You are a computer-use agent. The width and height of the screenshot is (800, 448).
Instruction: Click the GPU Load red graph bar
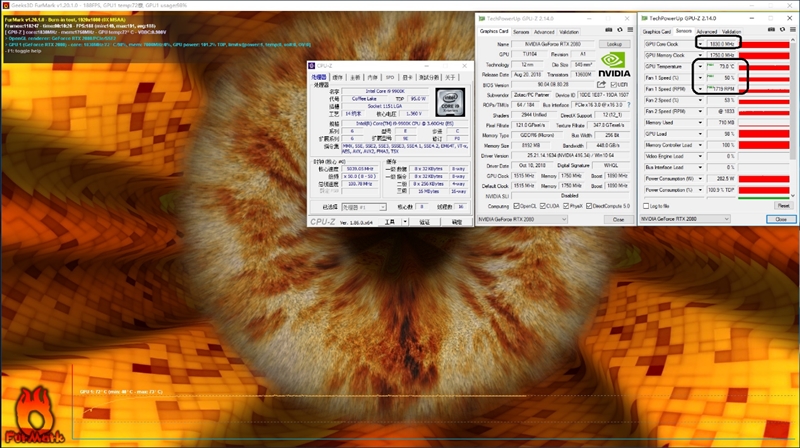click(x=764, y=134)
